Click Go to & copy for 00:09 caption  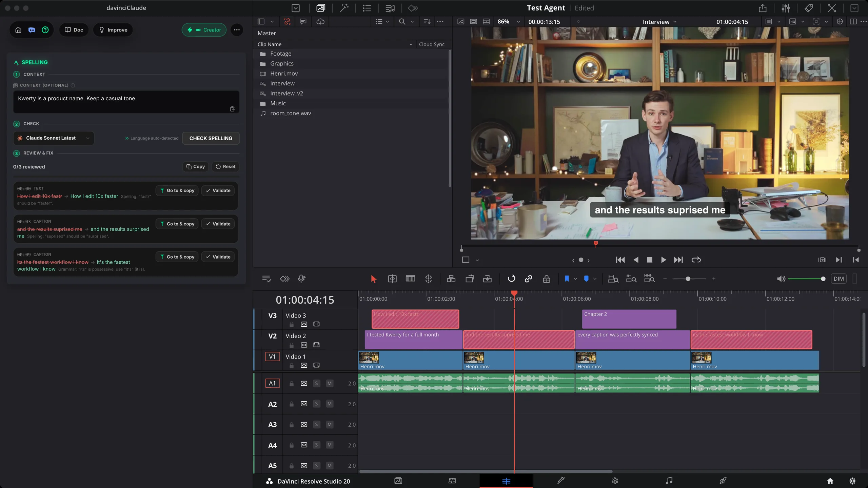[x=177, y=257]
